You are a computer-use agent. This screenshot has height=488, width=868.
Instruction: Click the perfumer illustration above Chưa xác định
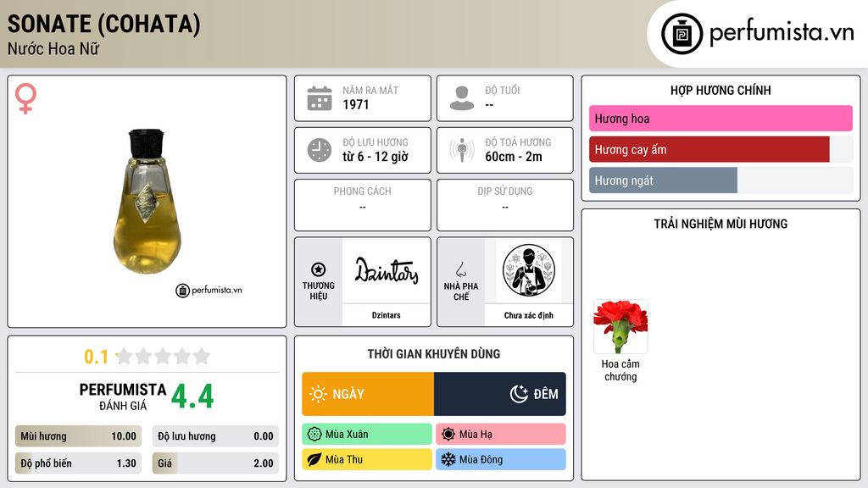tap(529, 270)
